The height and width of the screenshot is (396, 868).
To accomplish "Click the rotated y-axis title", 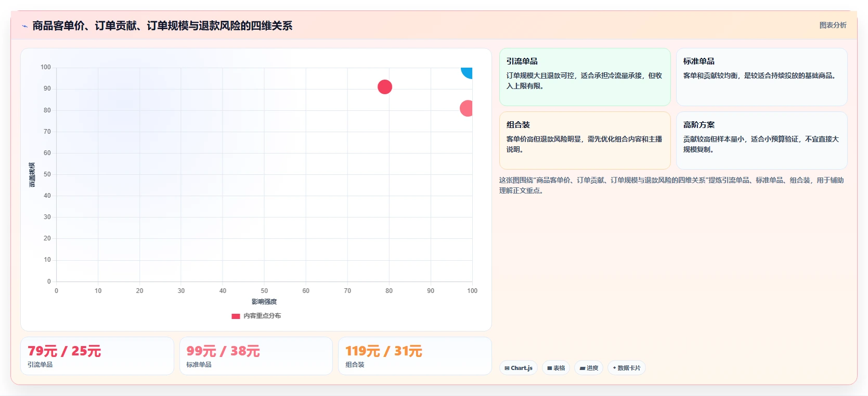I will click(x=32, y=175).
